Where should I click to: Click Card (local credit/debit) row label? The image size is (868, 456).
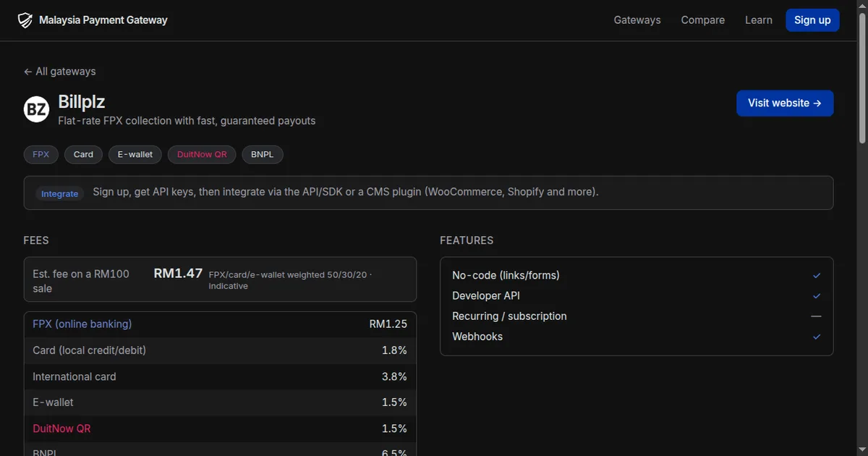click(90, 350)
